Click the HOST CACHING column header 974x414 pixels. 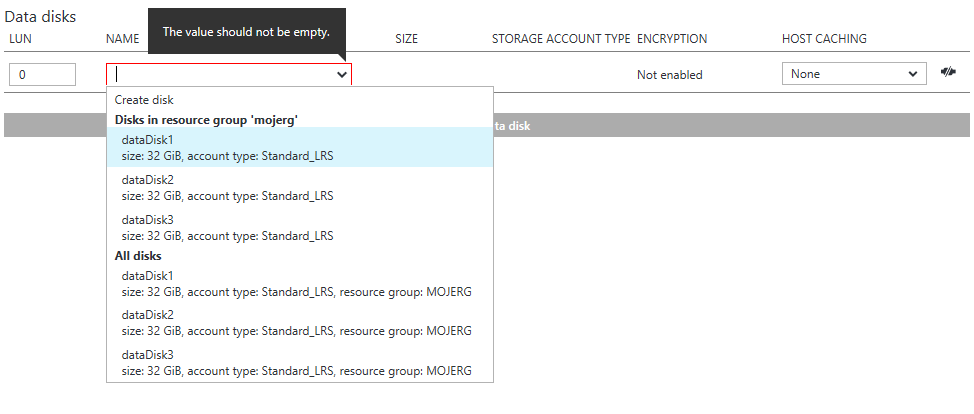(x=824, y=39)
